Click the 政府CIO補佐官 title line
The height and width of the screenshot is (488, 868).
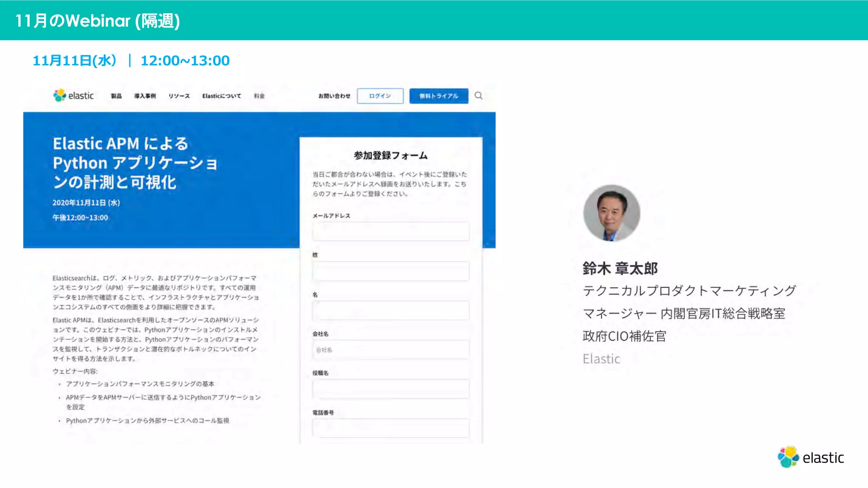(x=624, y=336)
